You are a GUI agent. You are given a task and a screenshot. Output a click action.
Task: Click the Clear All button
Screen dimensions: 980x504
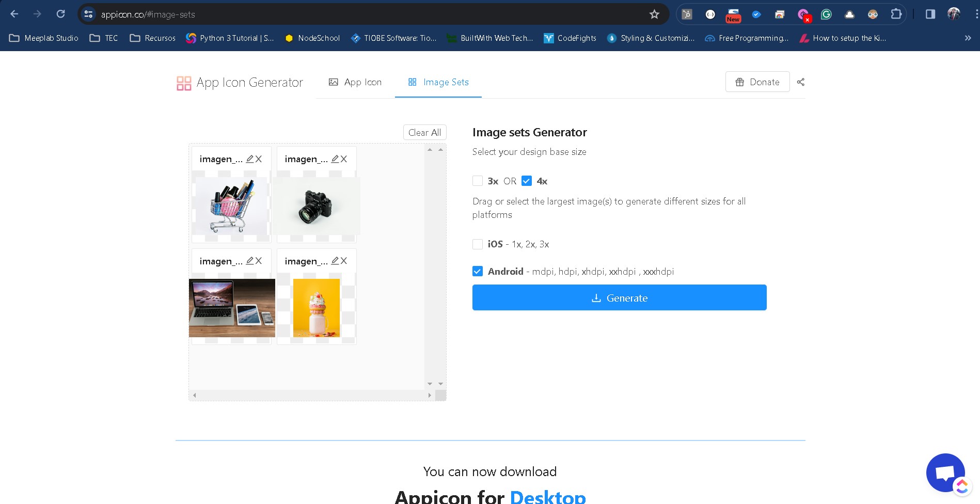pos(424,133)
